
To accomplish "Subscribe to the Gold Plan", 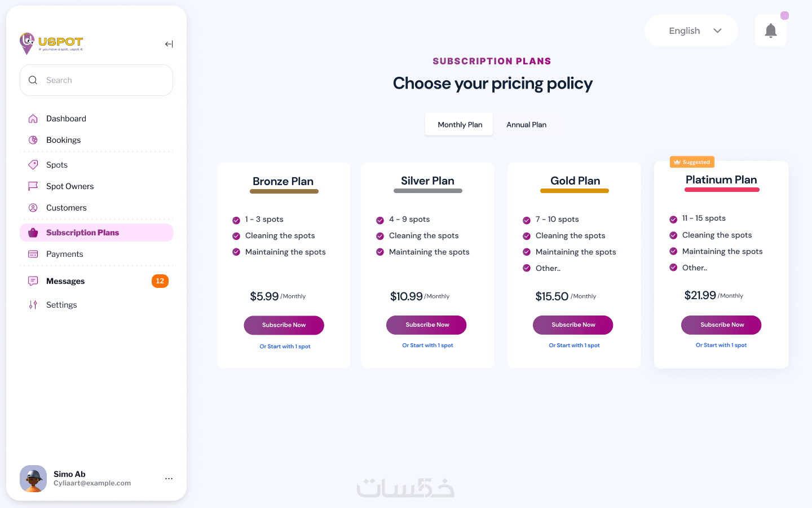I will click(x=573, y=325).
